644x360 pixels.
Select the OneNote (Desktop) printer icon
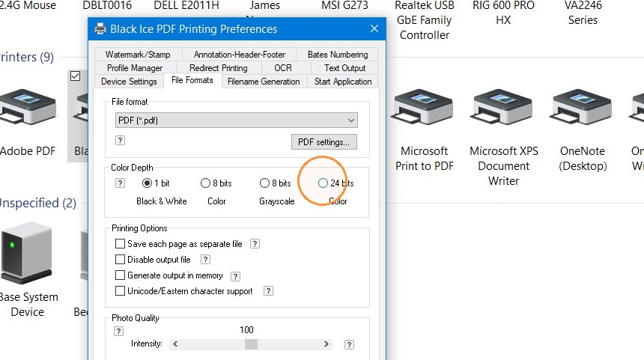pyautogui.click(x=581, y=107)
